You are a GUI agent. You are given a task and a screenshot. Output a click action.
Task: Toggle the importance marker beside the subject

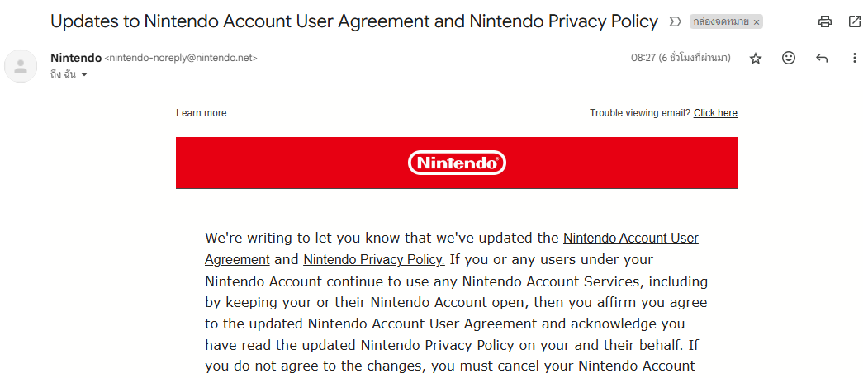click(x=674, y=21)
